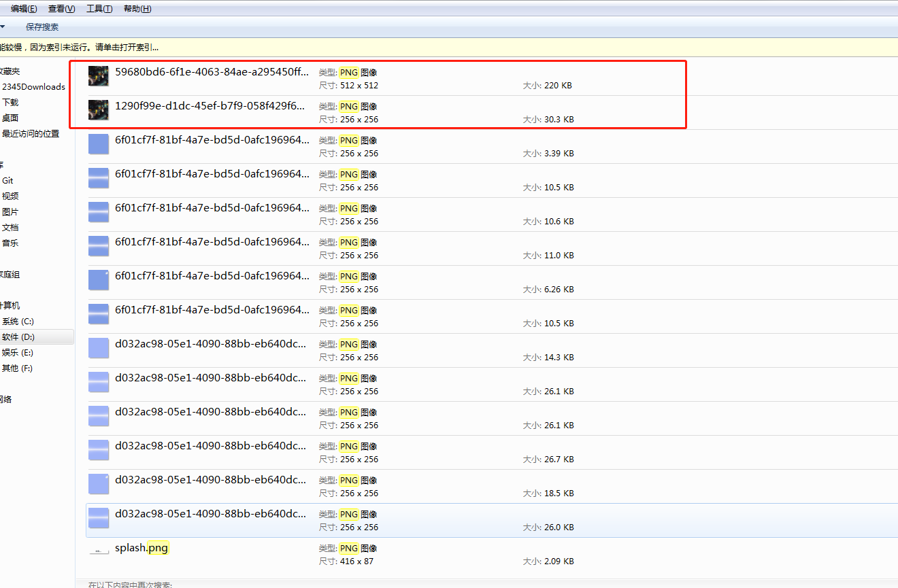The width and height of the screenshot is (898, 588).
Task: Open the 音乐 library
Action: pyautogui.click(x=10, y=243)
